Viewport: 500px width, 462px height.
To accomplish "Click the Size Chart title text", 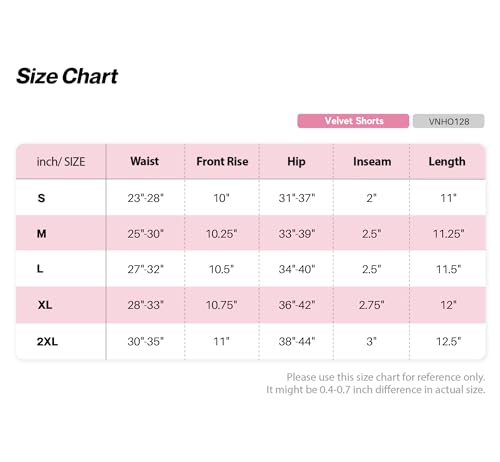I will pyautogui.click(x=67, y=76).
